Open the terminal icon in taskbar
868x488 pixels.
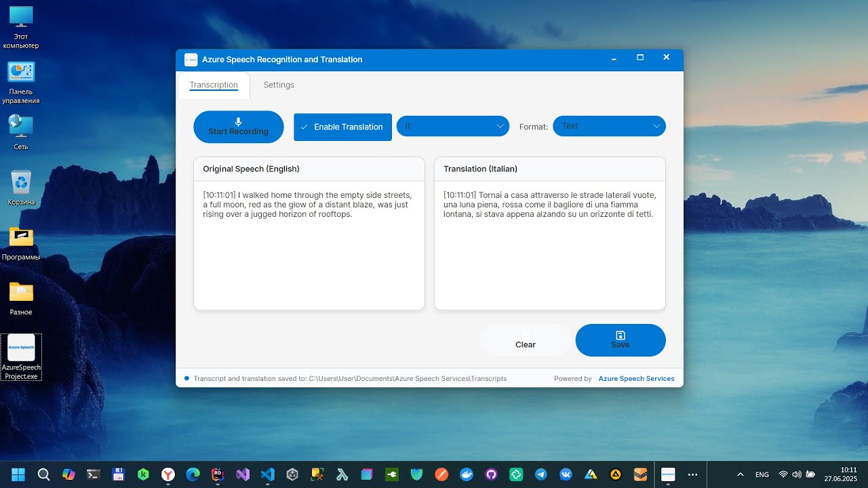(x=94, y=474)
